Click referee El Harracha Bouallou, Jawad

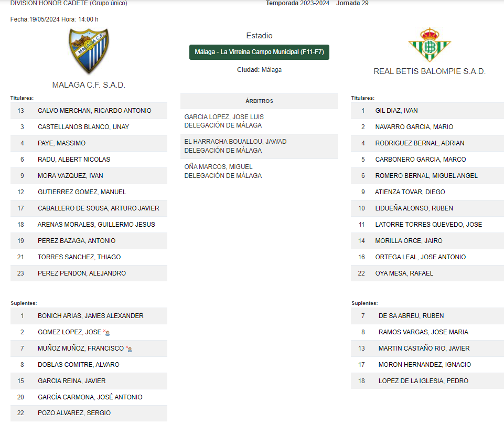(235, 142)
